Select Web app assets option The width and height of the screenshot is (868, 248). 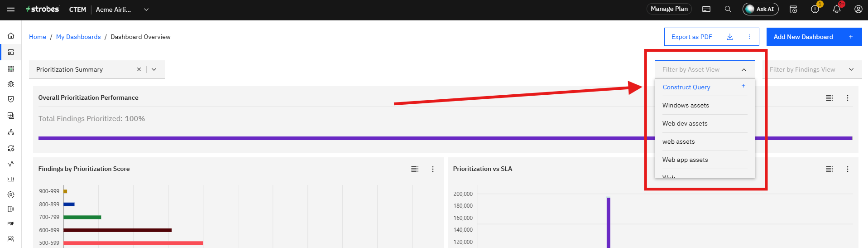click(705, 160)
